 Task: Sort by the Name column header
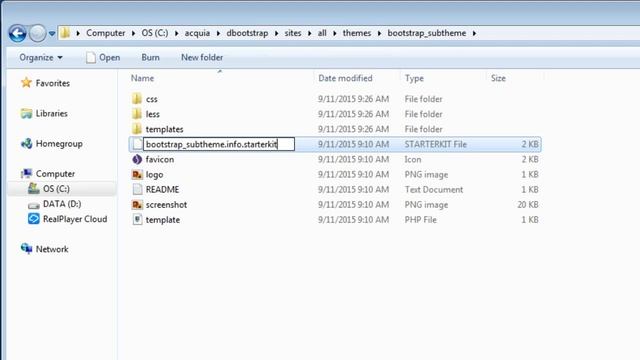142,78
